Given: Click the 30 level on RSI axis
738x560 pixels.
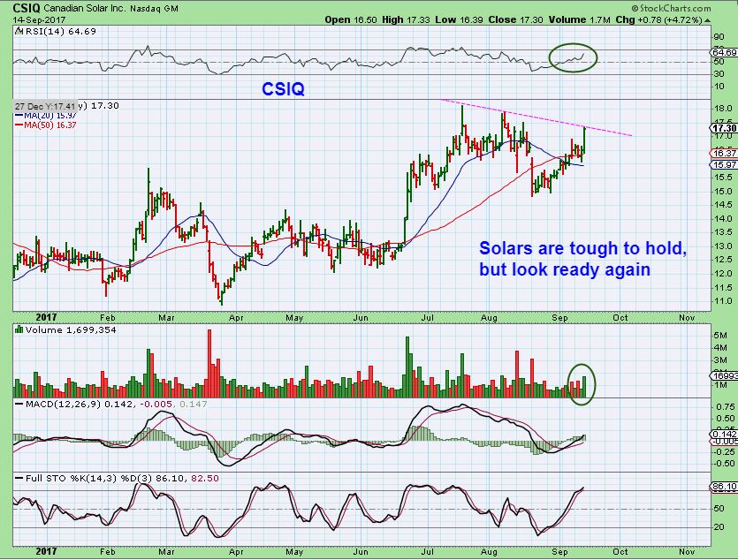Looking at the screenshot, I should click(719, 74).
